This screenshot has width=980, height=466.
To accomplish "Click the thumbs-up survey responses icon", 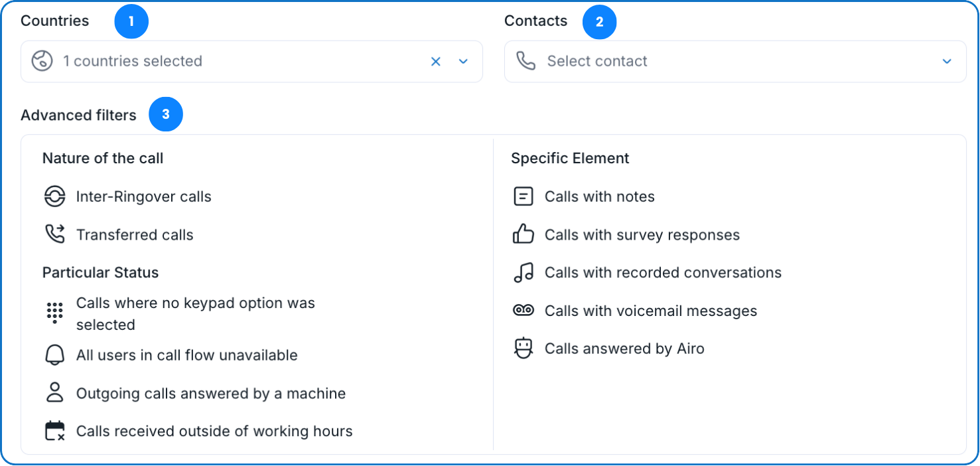I will (x=524, y=234).
